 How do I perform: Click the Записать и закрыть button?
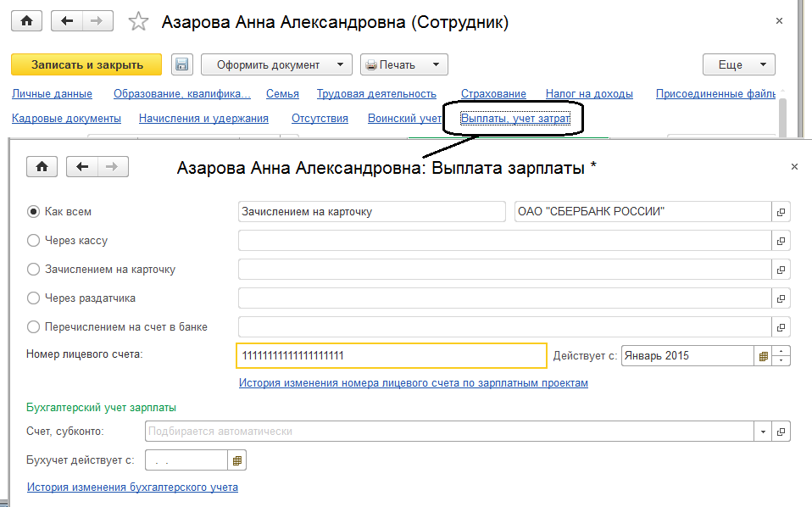click(86, 64)
